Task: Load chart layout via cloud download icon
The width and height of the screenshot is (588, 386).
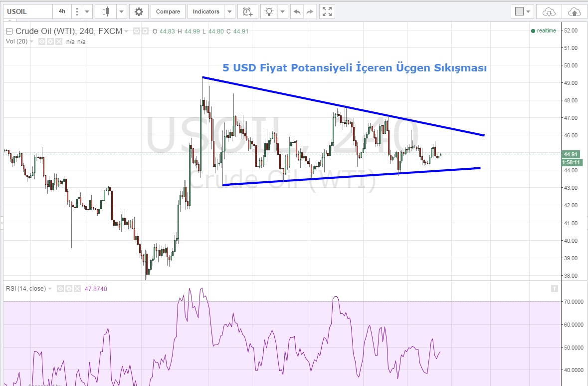Action: coord(549,11)
